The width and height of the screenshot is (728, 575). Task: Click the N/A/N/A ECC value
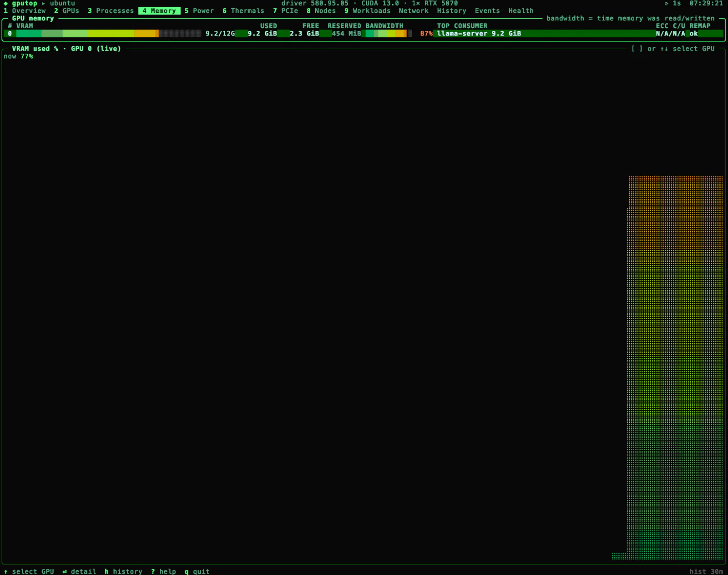[670, 33]
